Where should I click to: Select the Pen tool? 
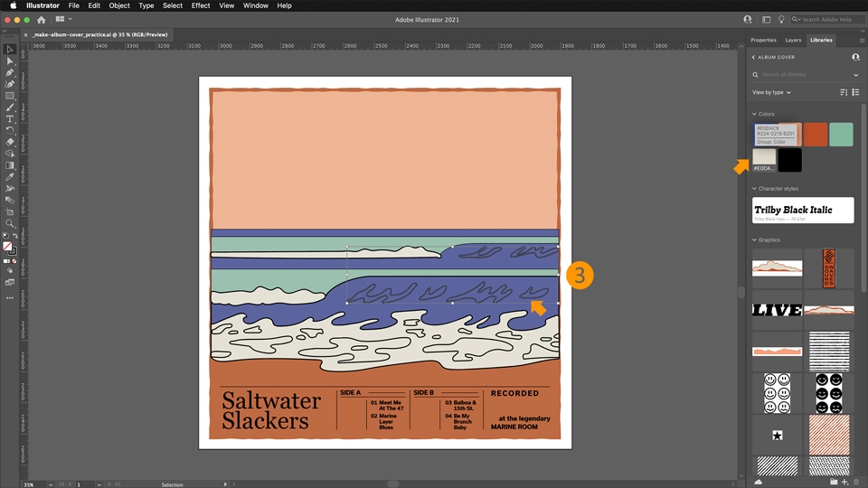click(x=10, y=72)
